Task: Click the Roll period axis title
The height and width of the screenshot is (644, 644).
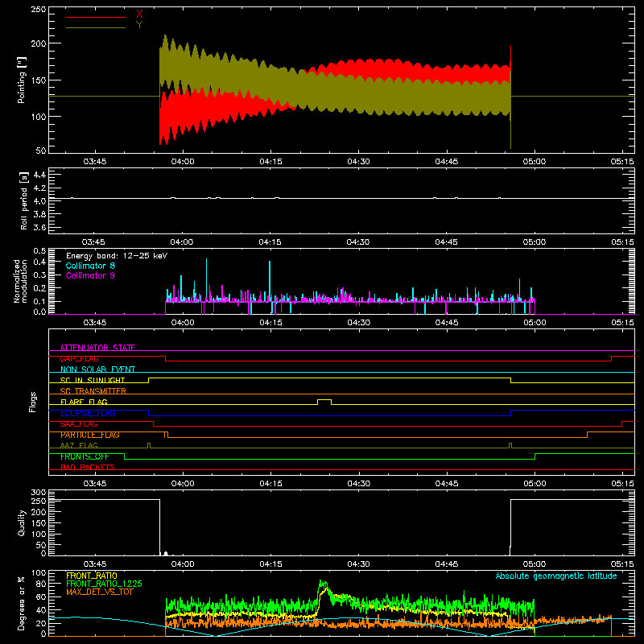Action: point(23,200)
